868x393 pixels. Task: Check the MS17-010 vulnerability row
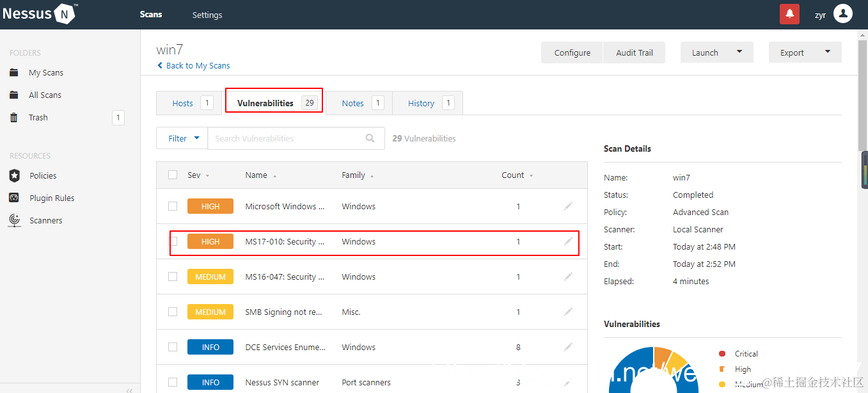point(173,241)
